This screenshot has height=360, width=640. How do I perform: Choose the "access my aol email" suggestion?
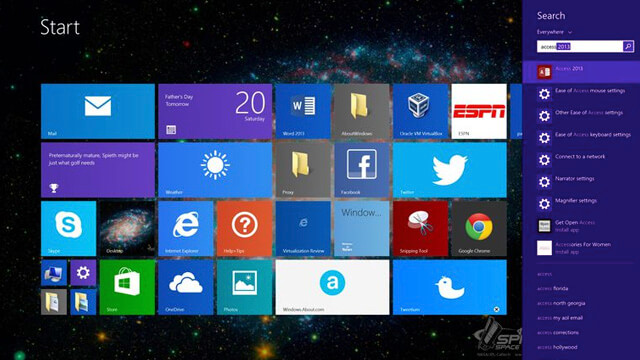(x=560, y=318)
